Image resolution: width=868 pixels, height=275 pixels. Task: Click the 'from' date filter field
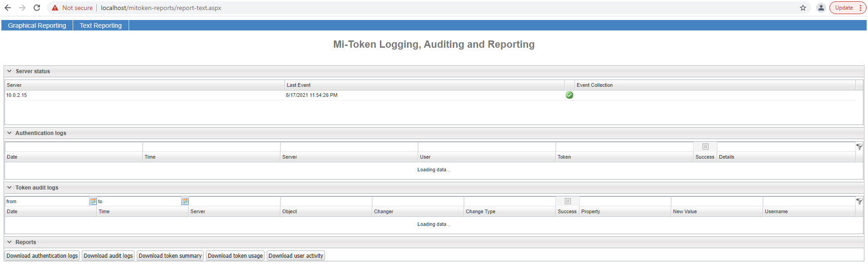click(x=47, y=201)
